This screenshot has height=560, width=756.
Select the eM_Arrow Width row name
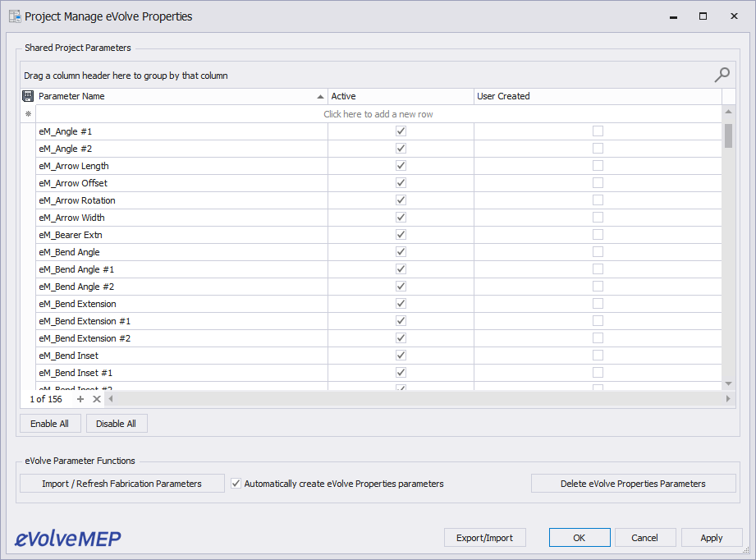72,218
